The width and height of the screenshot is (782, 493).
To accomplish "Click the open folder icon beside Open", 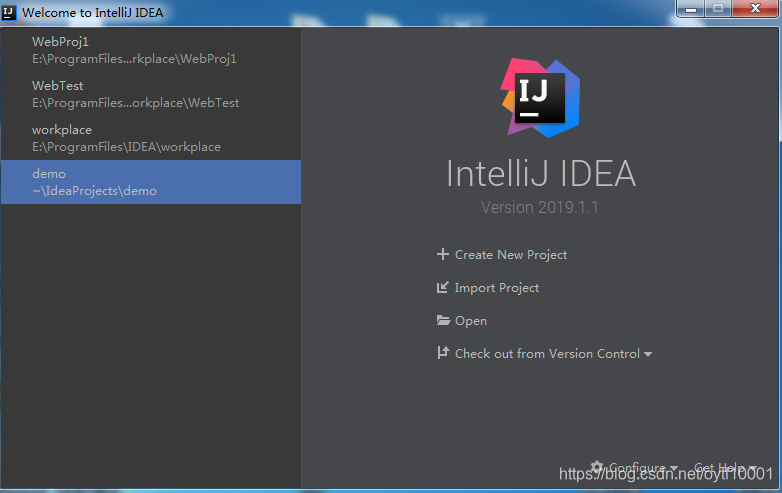I will [x=443, y=320].
